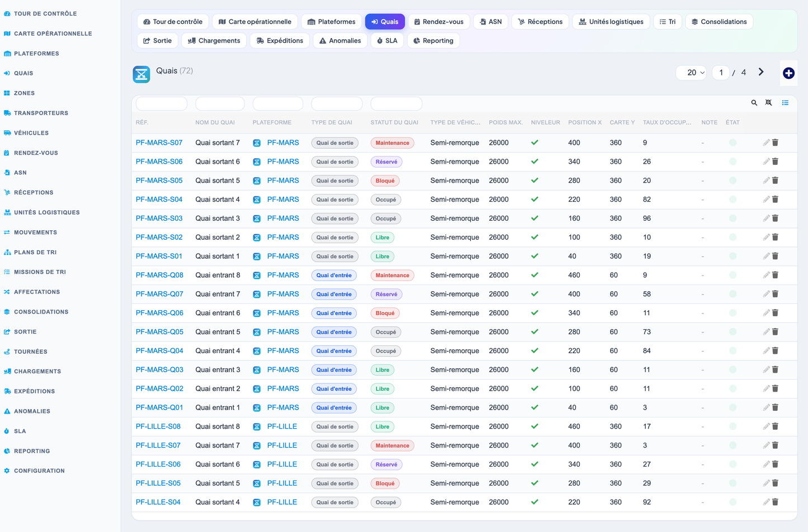808x532 pixels.
Task: Edit the PF-MARS-S07 row with pencil icon
Action: click(767, 142)
